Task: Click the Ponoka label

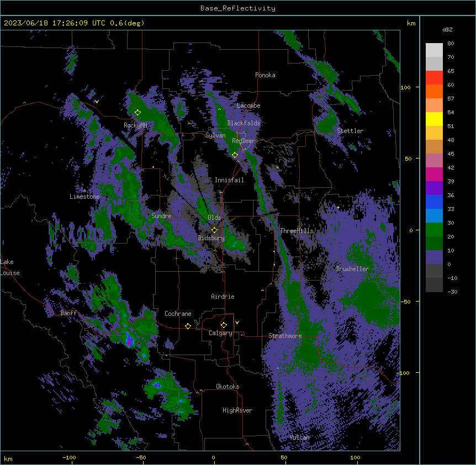Action: [265, 75]
